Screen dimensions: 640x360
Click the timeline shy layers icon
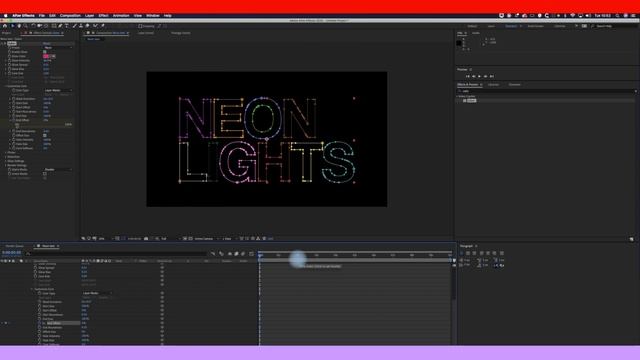[x=230, y=254]
